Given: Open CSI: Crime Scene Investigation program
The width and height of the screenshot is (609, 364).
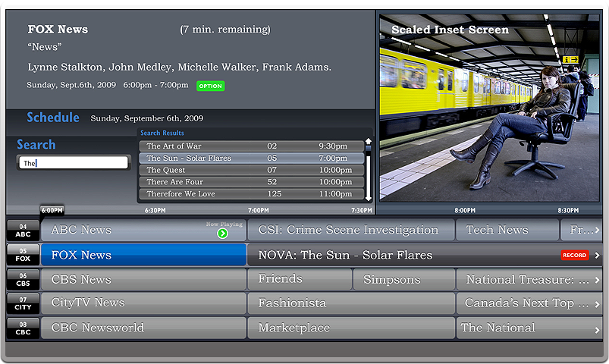Looking at the screenshot, I should (351, 230).
